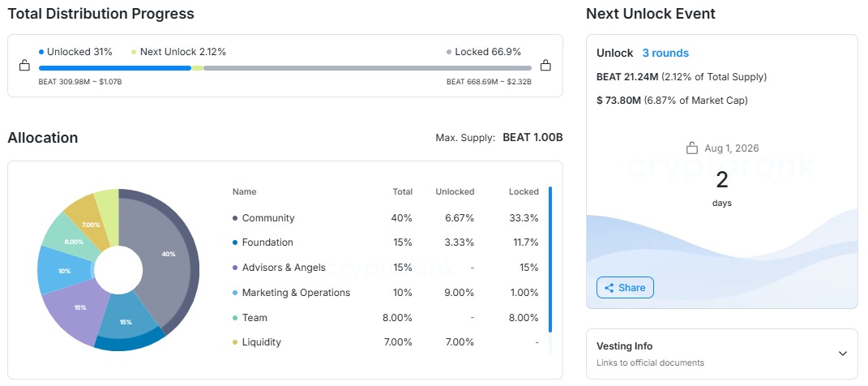Screen dimensions: 868x386
Task: Click Community unlocked value 6.67%
Action: pos(459,218)
